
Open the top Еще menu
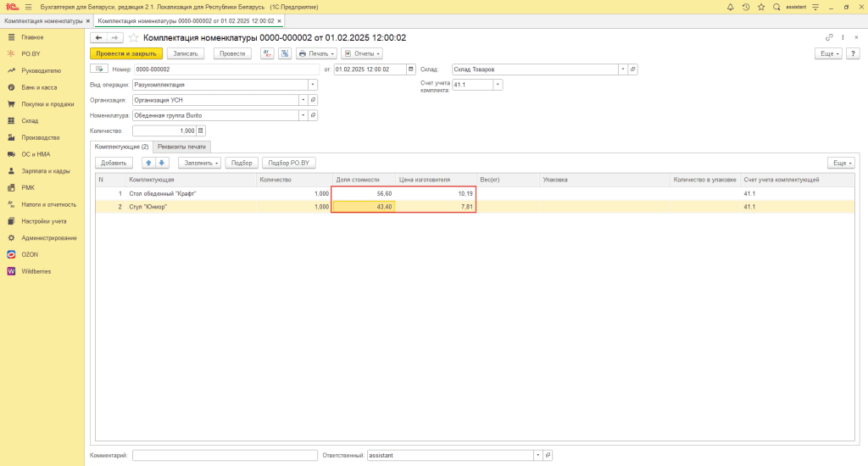click(x=828, y=53)
